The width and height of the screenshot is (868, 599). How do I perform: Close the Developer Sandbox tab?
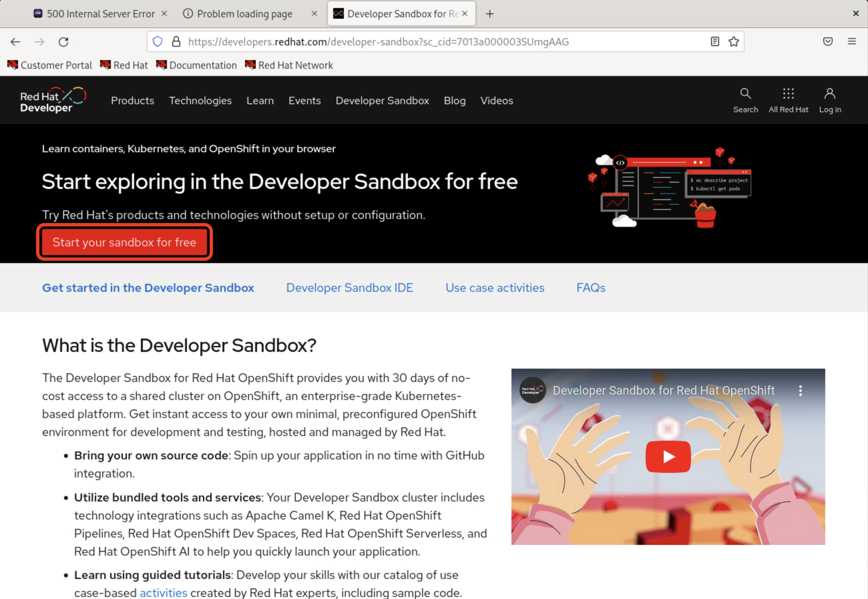pyautogui.click(x=465, y=13)
